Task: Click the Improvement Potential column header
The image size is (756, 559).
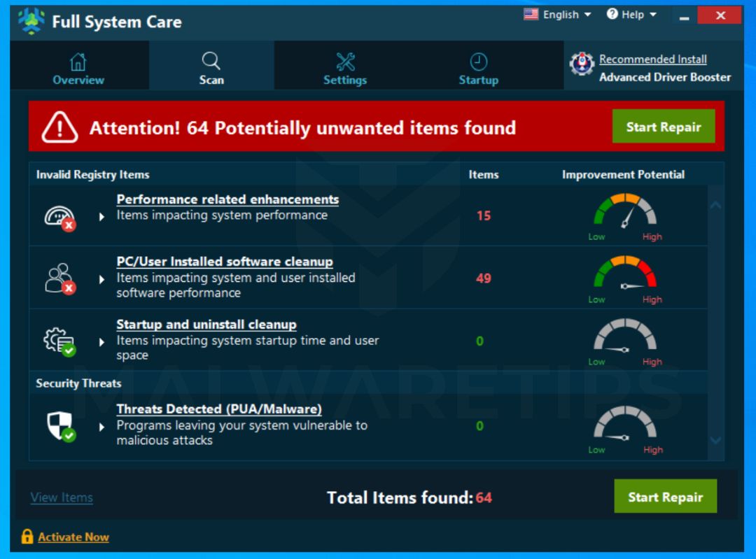Action: 624,174
